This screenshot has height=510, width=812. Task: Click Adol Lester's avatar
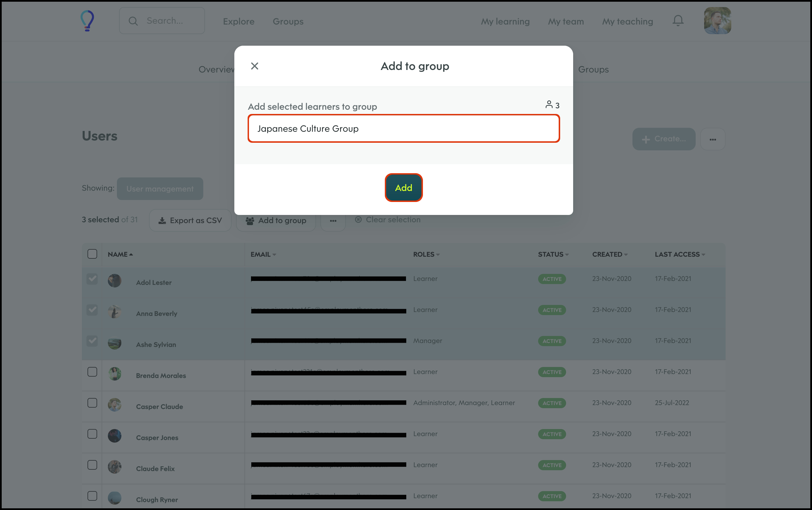click(x=114, y=280)
